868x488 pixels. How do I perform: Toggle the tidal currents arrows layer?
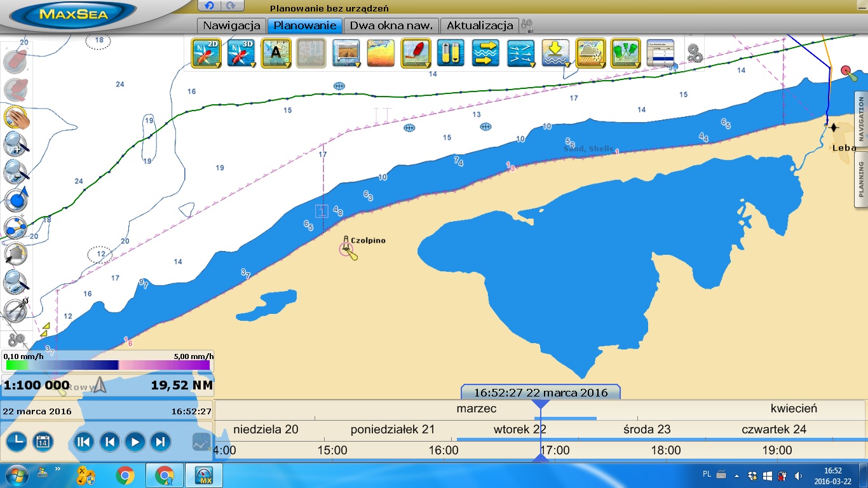[520, 53]
